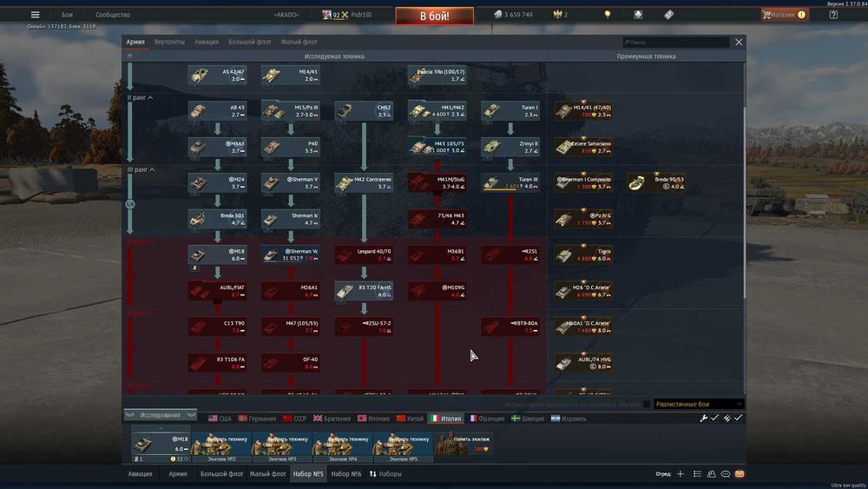Select the Breda 501 vehicle card
The width and height of the screenshot is (868, 489).
click(x=217, y=219)
